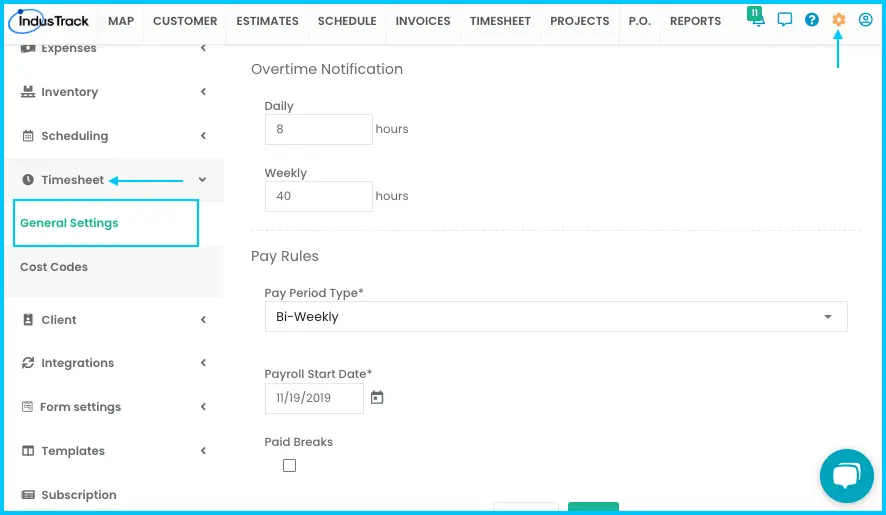Click the Daily overtime hours field
The height and width of the screenshot is (515, 886).
coord(319,129)
